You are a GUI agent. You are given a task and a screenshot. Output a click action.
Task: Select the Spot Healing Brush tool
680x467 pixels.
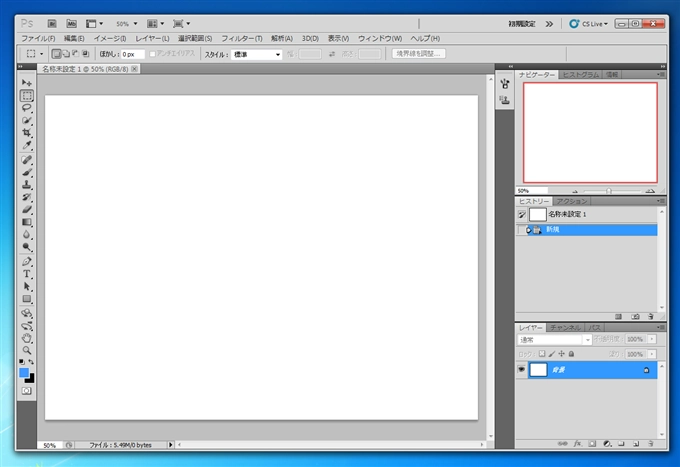[27, 160]
